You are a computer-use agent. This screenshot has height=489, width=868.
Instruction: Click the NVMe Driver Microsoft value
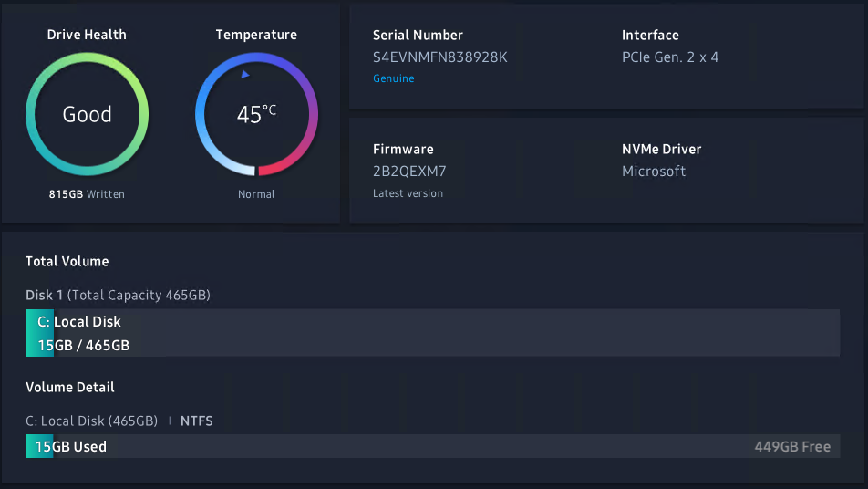pyautogui.click(x=654, y=172)
